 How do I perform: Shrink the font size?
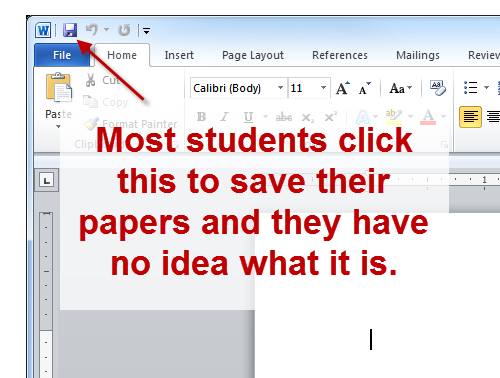365,88
